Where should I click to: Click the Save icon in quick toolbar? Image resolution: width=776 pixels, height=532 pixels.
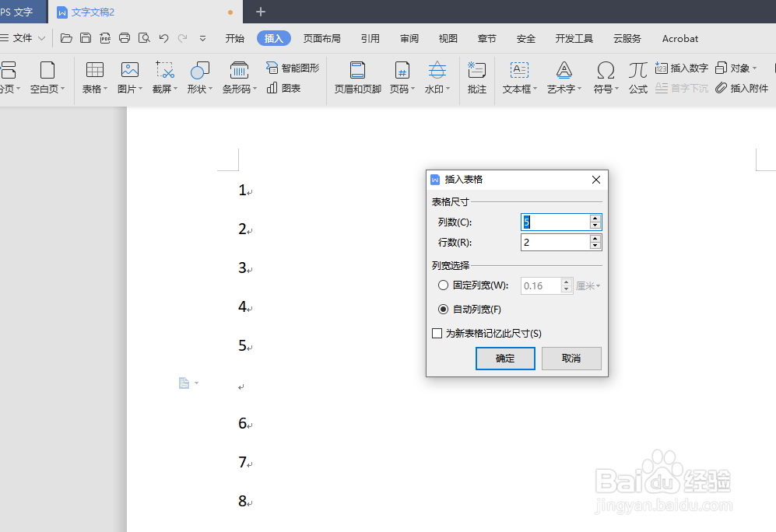pos(86,38)
